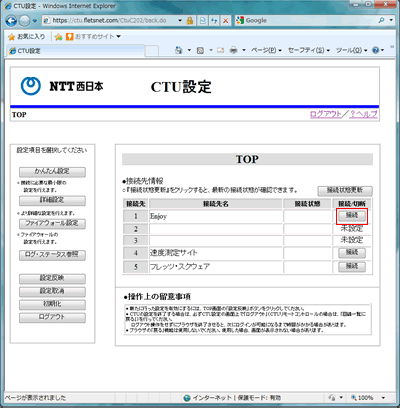Click 接続 button for 速度測定サイト row
Viewport: 400px width, 408px height.
coord(352,253)
